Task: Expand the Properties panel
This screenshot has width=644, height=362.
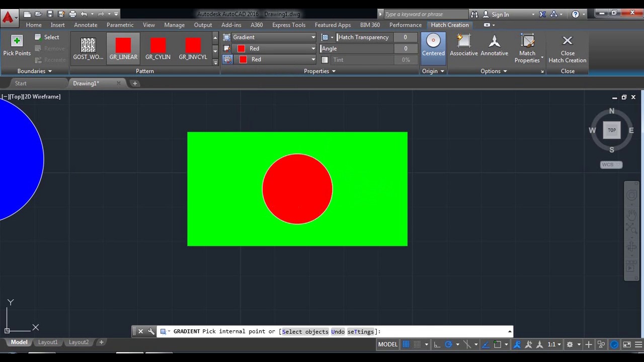Action: (x=319, y=71)
